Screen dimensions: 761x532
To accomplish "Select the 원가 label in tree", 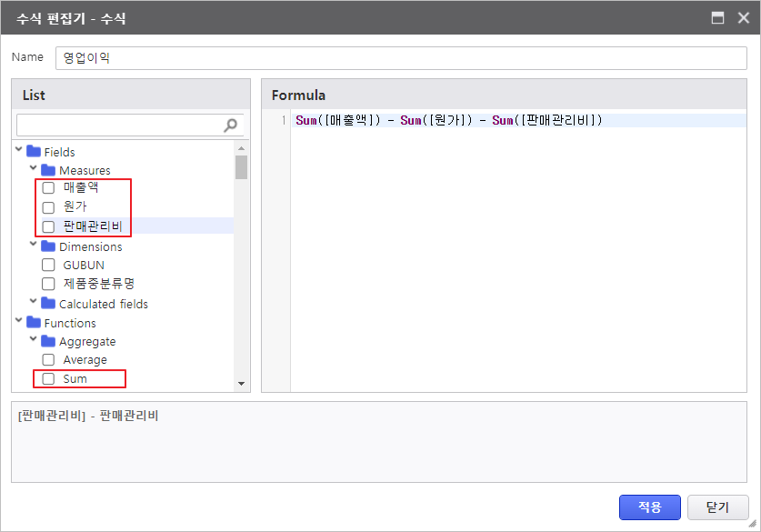I will 75,206.
